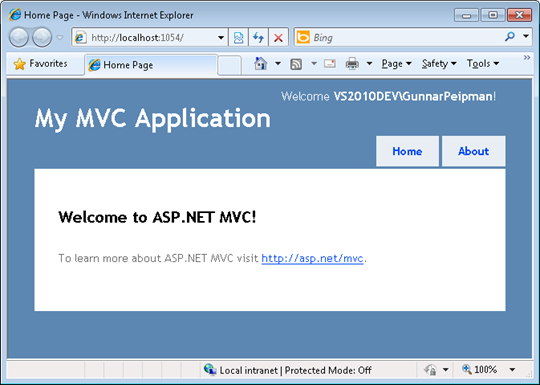
Task: Click the Bing search provider icon
Action: 303,37
